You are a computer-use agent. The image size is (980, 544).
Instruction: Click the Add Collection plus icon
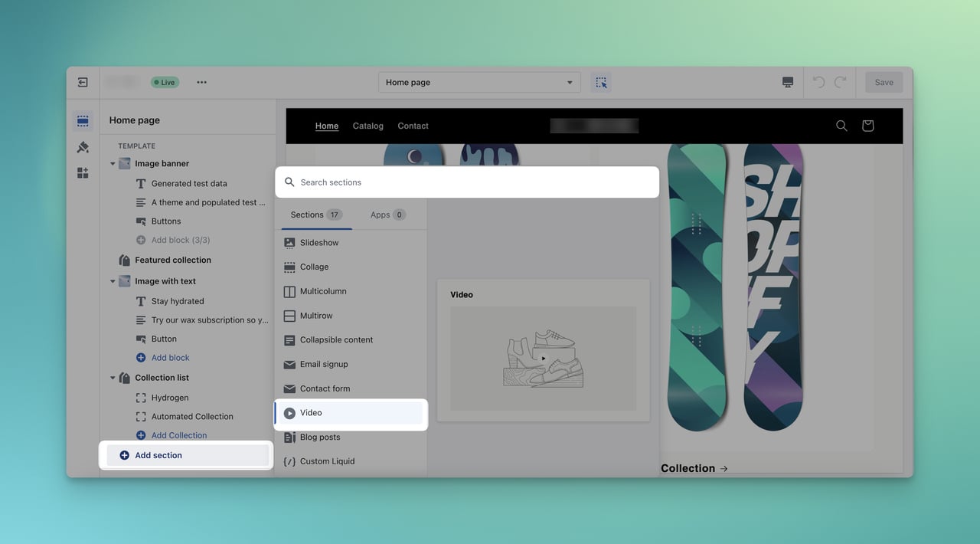(141, 435)
